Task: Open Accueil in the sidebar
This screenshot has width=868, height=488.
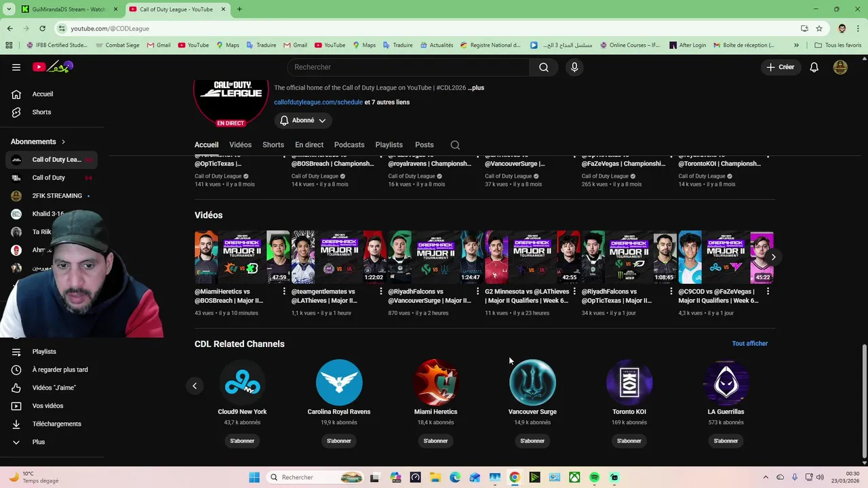Action: pos(43,94)
